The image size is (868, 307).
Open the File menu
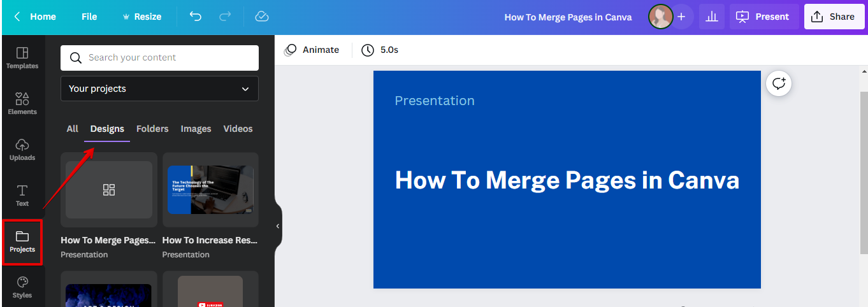(x=89, y=17)
